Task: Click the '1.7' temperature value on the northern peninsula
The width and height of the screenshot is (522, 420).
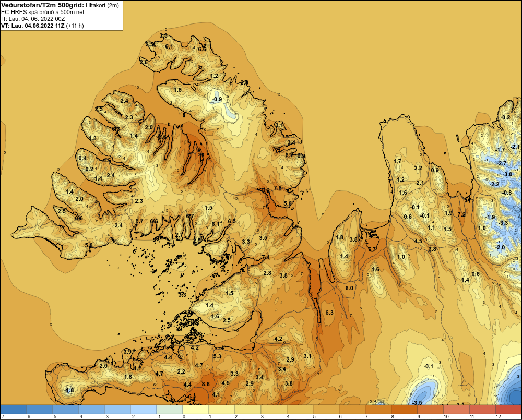Action: click(x=397, y=161)
